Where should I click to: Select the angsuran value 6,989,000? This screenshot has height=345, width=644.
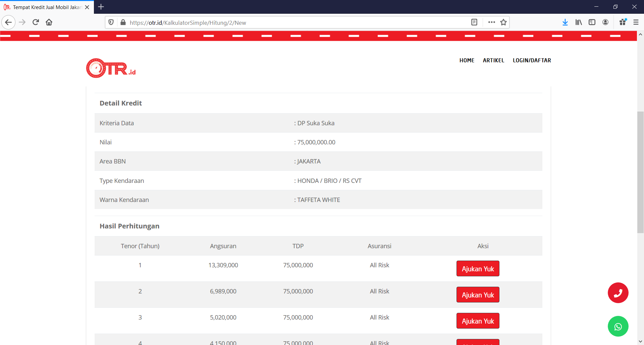coord(223,291)
